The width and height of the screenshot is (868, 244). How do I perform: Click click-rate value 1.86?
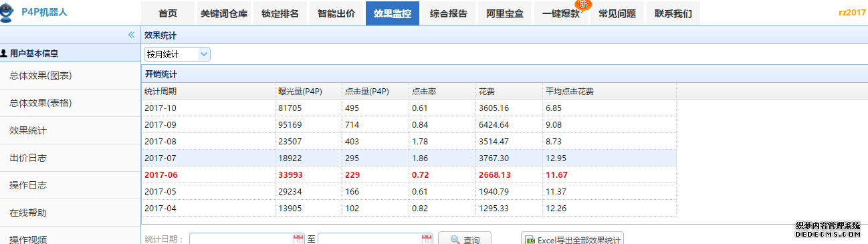pos(420,158)
